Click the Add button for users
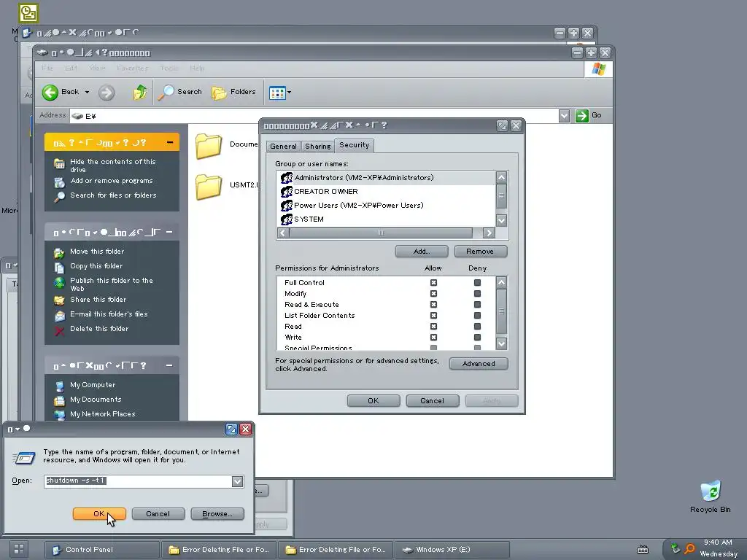 (x=422, y=252)
